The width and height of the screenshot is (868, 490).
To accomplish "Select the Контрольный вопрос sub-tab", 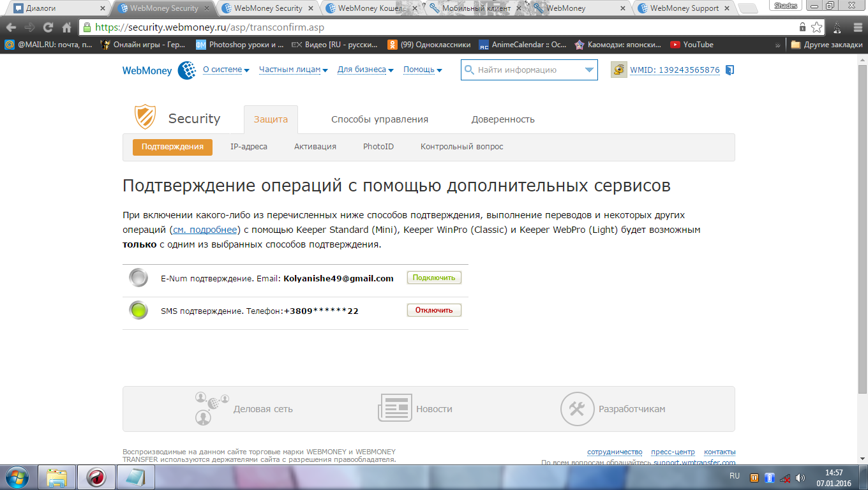I will point(462,147).
